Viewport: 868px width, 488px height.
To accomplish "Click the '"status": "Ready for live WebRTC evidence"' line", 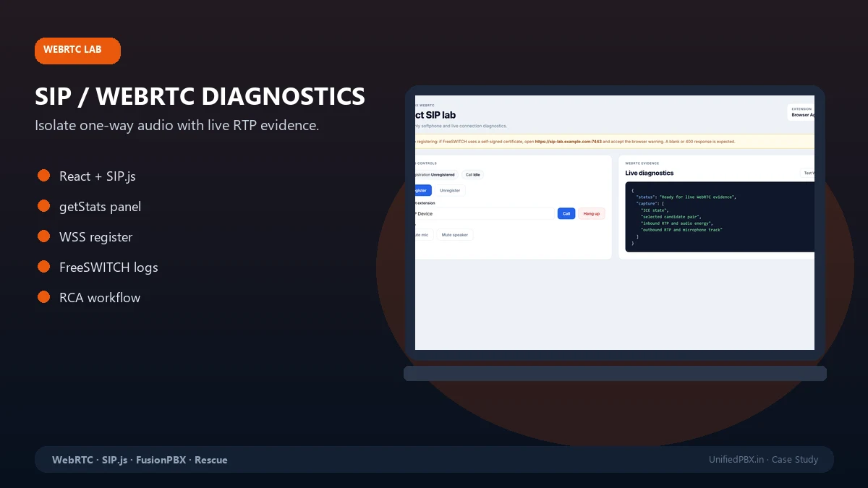I will click(x=686, y=197).
